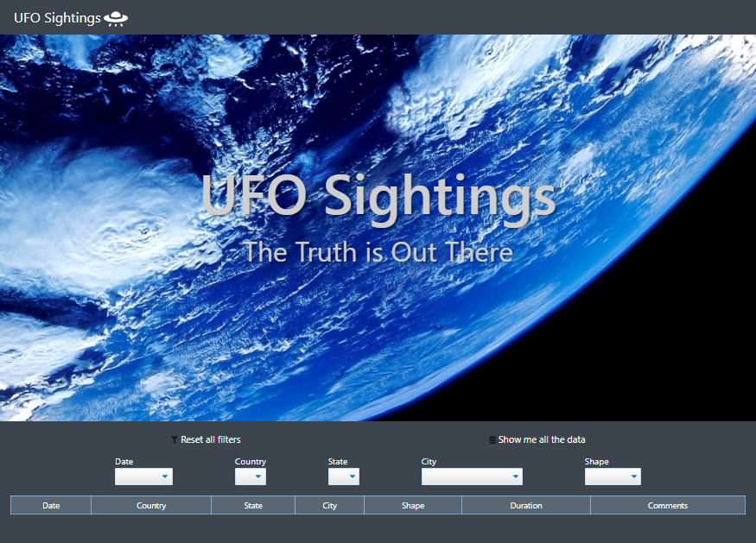The width and height of the screenshot is (756, 543).
Task: Expand the Country filter dropdown
Action: pos(251,477)
